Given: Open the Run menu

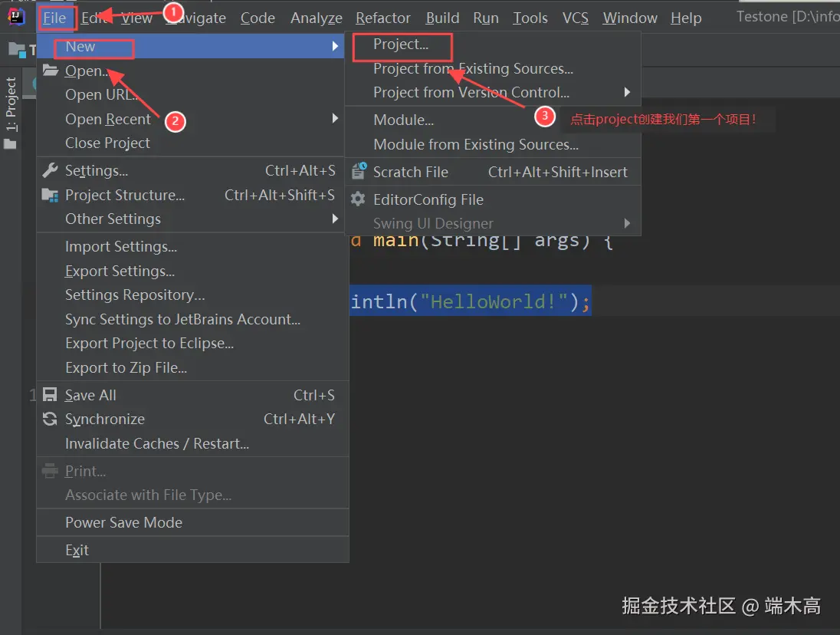Looking at the screenshot, I should click(486, 17).
